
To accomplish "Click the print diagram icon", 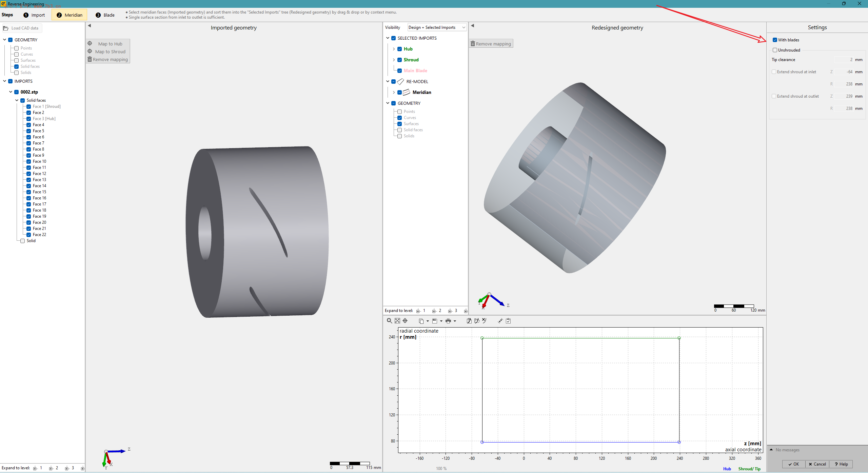I will point(448,321).
